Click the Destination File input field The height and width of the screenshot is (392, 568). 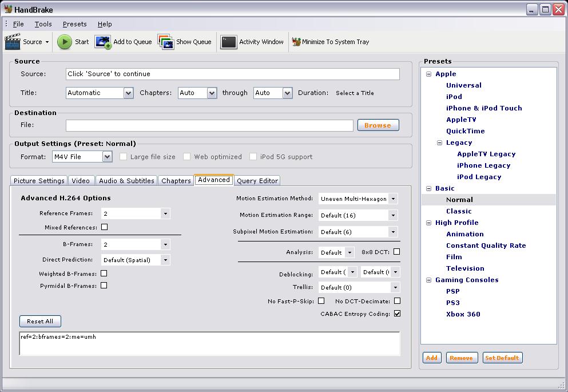(x=209, y=125)
